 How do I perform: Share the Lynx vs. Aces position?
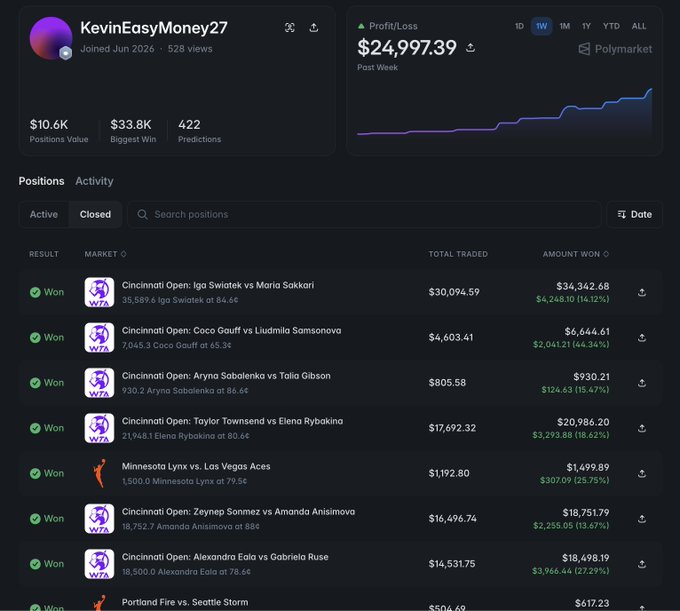click(642, 474)
